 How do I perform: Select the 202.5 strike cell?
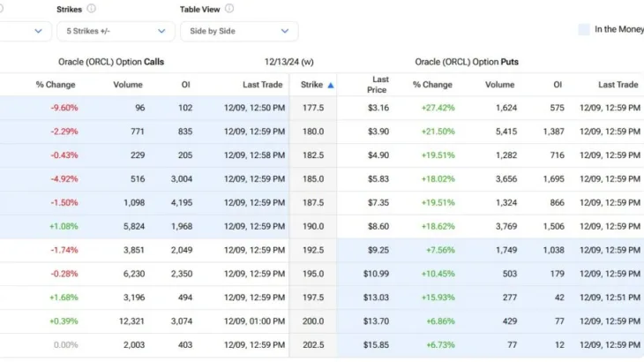313,345
